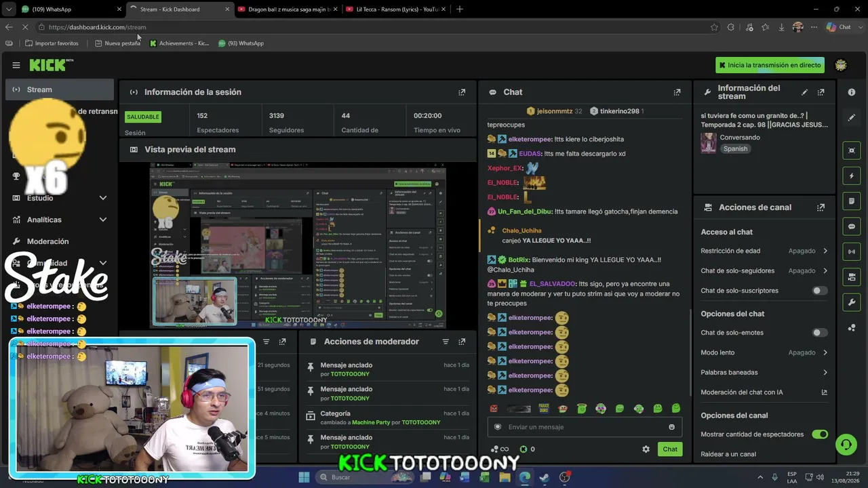Switch to the (109) WhatsApp tab
868x488 pixels.
pyautogui.click(x=71, y=9)
